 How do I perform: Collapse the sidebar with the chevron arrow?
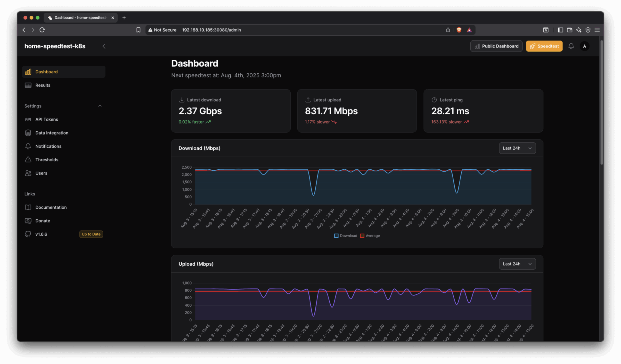click(104, 46)
